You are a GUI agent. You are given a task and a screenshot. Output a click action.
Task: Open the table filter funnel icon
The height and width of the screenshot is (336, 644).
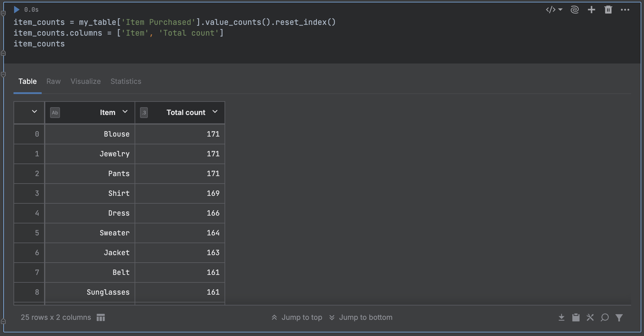pos(619,317)
